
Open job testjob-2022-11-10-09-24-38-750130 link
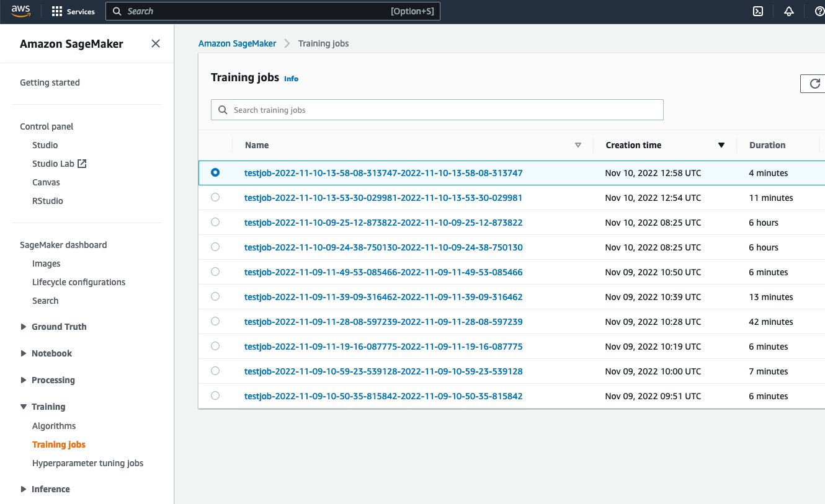pyautogui.click(x=383, y=247)
